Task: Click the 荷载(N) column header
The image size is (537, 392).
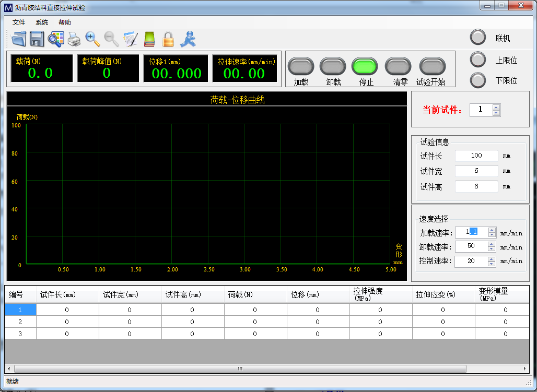Action: pyautogui.click(x=255, y=294)
